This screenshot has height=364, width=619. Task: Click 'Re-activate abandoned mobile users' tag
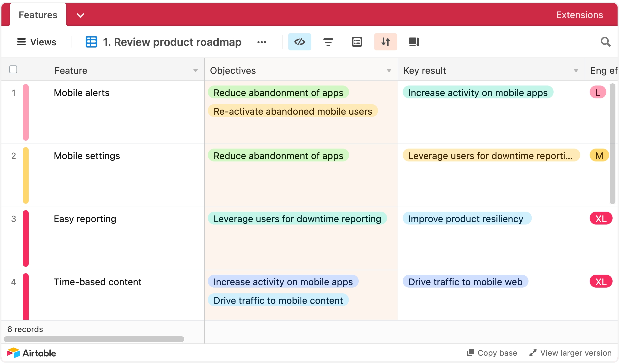coord(293,111)
